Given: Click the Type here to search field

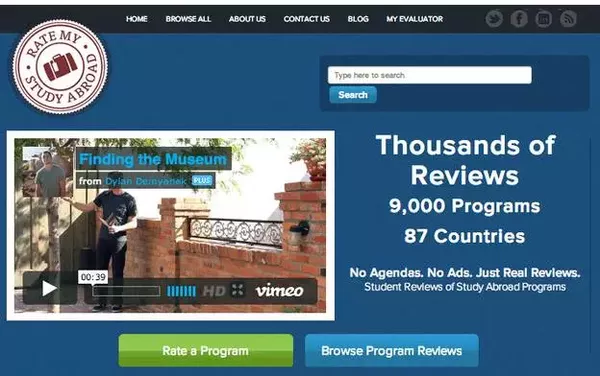Looking at the screenshot, I should pyautogui.click(x=430, y=75).
